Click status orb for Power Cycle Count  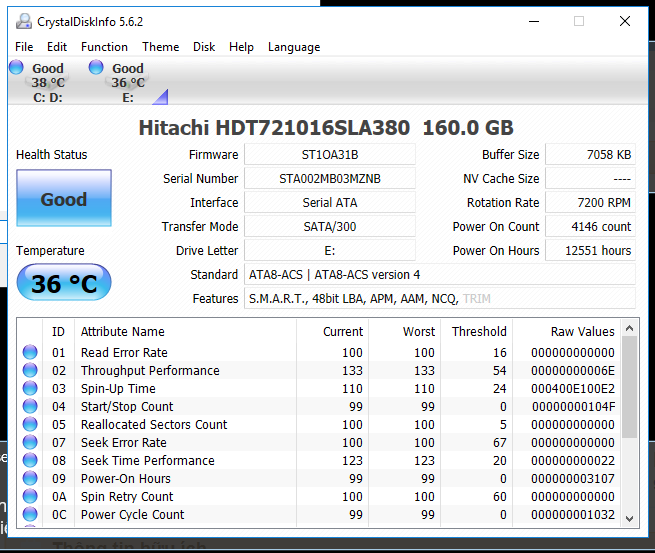click(x=30, y=514)
